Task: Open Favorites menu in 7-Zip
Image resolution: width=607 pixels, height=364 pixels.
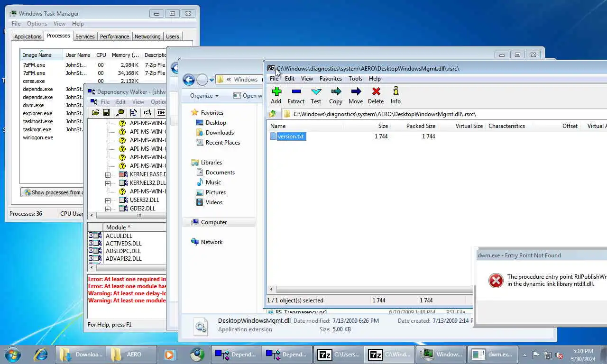Action: pos(331,79)
